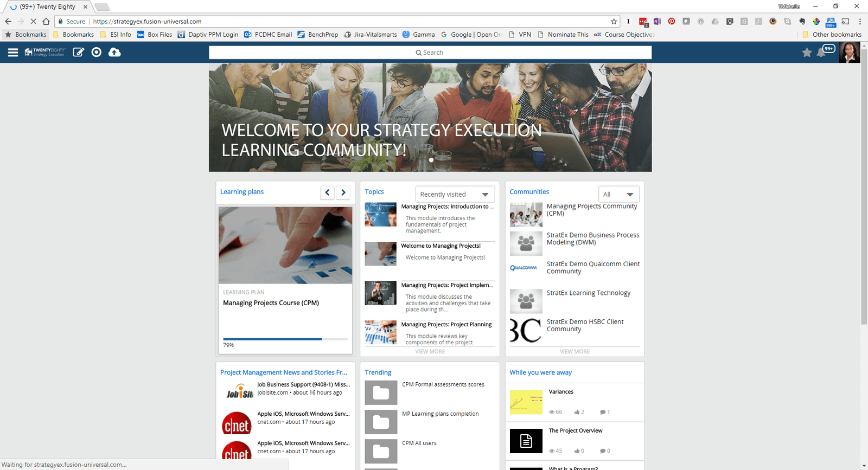This screenshot has height=470, width=868.
Task: Click the Search input field
Action: pyautogui.click(x=430, y=53)
